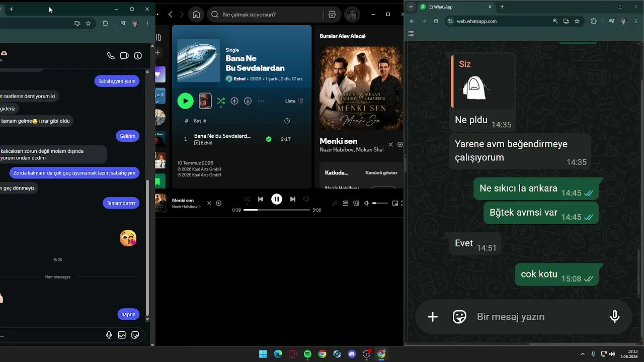Open Microsoft Edge from the taskbar
Viewport: 644px width, 362px height.
[278, 354]
